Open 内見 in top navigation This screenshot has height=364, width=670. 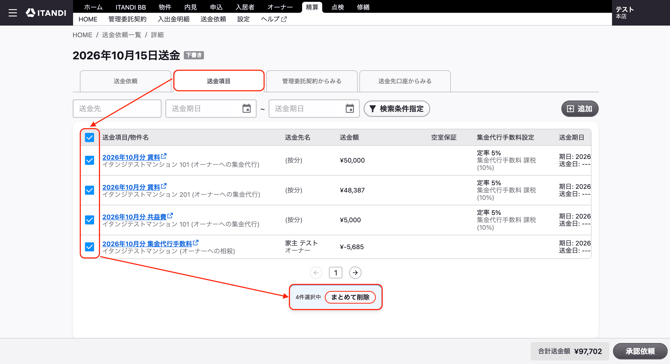point(190,7)
